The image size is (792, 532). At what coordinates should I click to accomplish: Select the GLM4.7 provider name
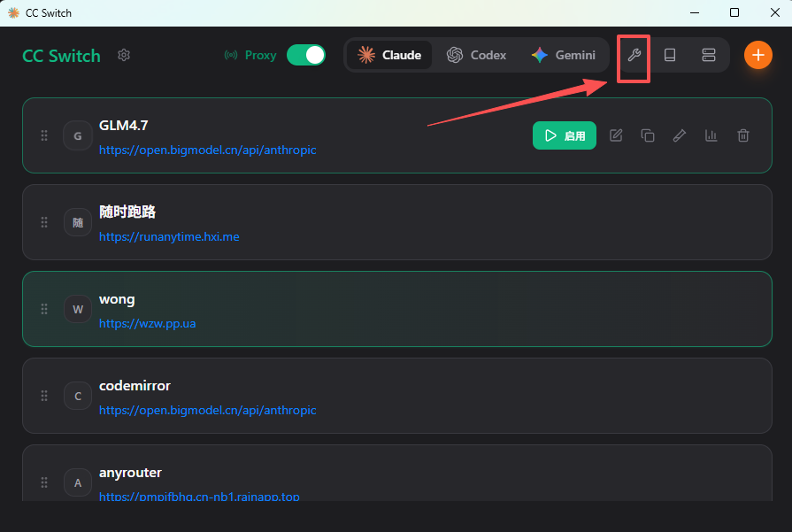pos(124,126)
